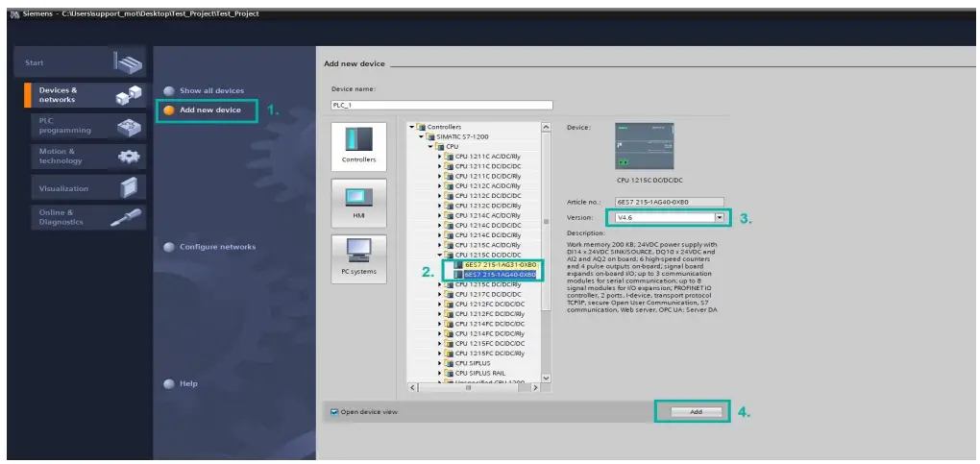980x464 pixels.
Task: Click the CPU folder icon in tree
Action: coord(440,146)
